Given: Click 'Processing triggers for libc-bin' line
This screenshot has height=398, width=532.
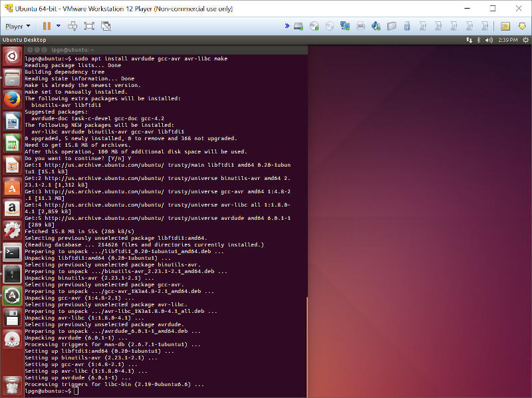Looking at the screenshot, I should 114,385.
